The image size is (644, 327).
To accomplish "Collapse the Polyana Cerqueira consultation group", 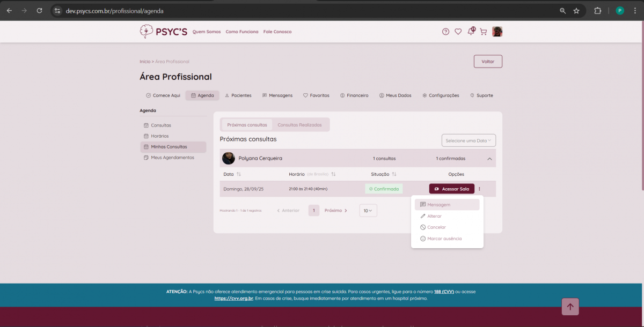I will pyautogui.click(x=489, y=159).
